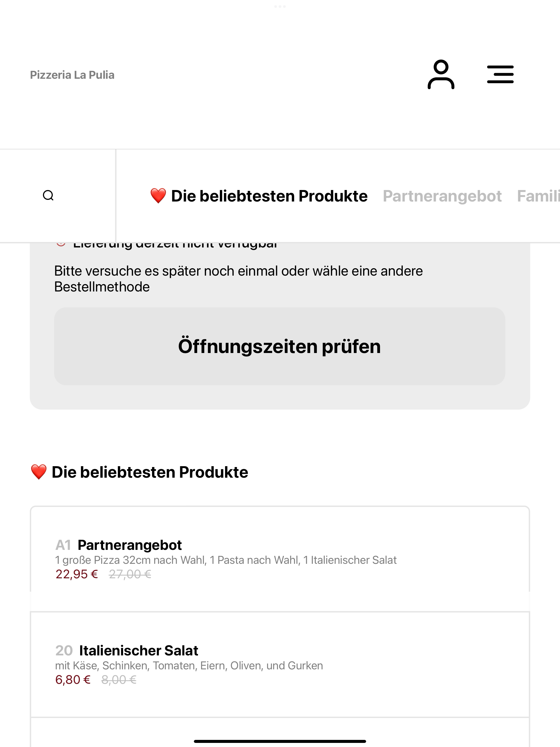Tap the salad ingredients description line

189,666
